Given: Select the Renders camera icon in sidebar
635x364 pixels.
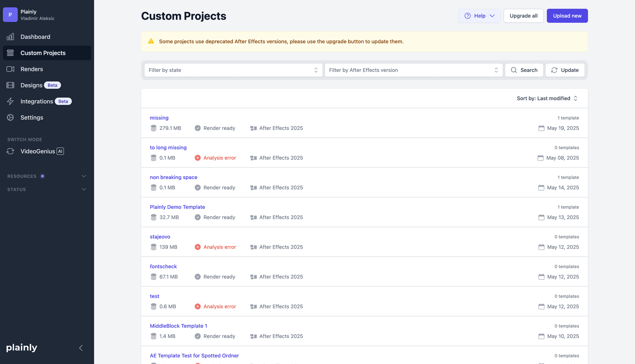Looking at the screenshot, I should click(10, 69).
